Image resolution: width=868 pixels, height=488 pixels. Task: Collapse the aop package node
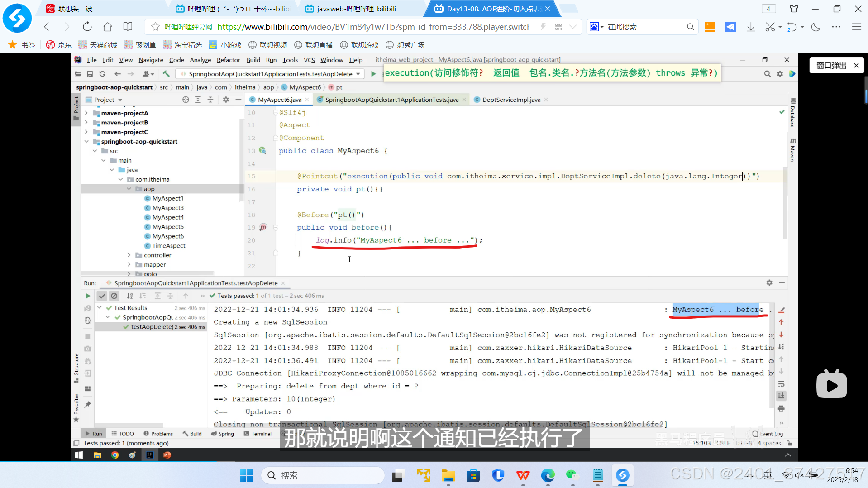point(129,189)
